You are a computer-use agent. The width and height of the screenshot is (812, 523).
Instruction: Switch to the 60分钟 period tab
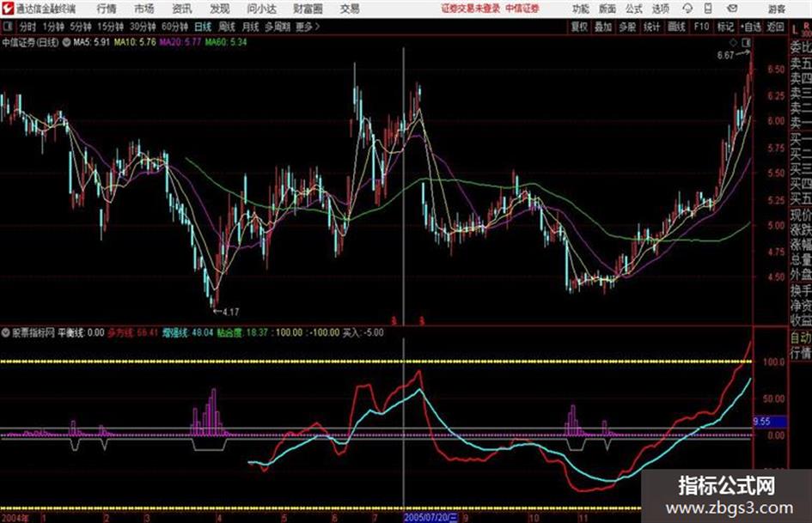tap(174, 27)
